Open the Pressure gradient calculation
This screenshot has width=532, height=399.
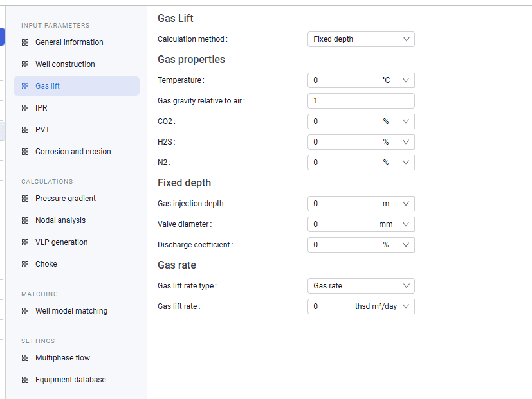tap(77, 199)
